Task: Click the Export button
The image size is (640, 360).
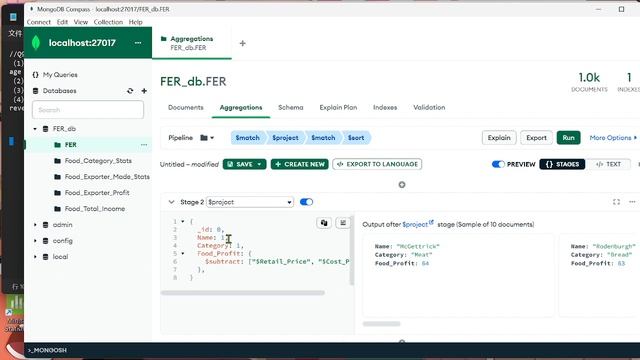Action: click(x=536, y=138)
